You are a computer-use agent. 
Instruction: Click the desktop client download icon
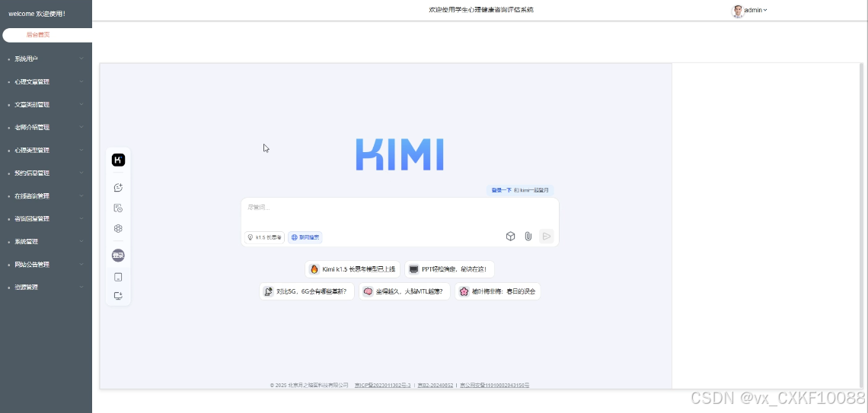tap(118, 296)
